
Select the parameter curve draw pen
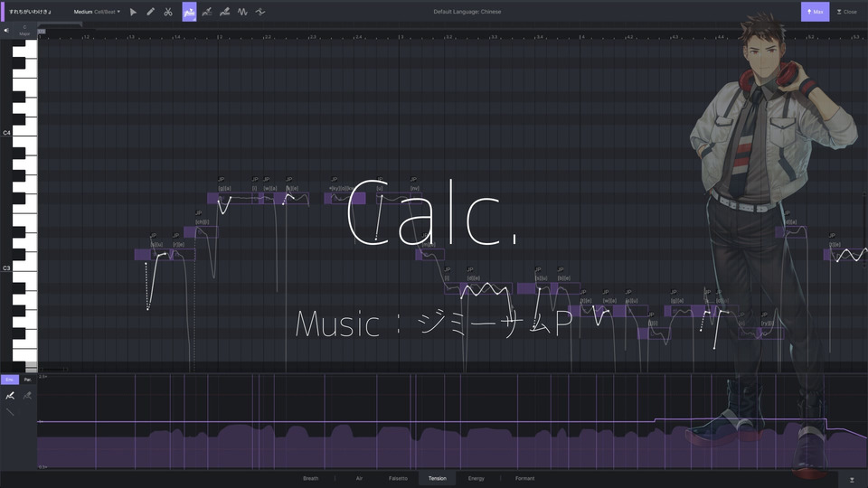click(x=10, y=396)
